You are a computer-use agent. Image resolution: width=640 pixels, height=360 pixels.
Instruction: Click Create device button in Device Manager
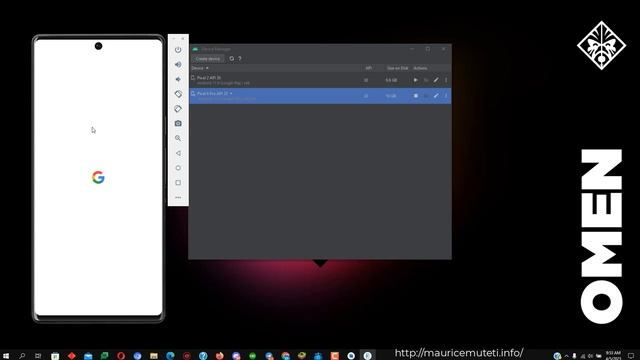(208, 59)
